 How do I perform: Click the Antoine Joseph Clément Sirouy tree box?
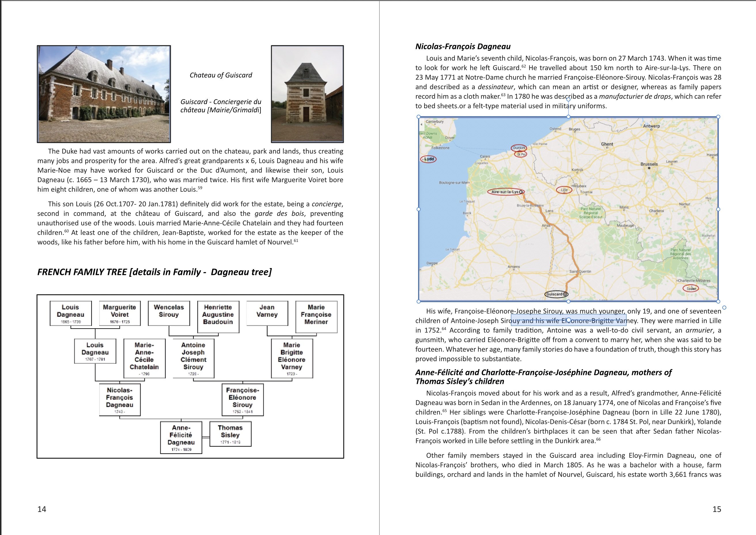tap(193, 358)
